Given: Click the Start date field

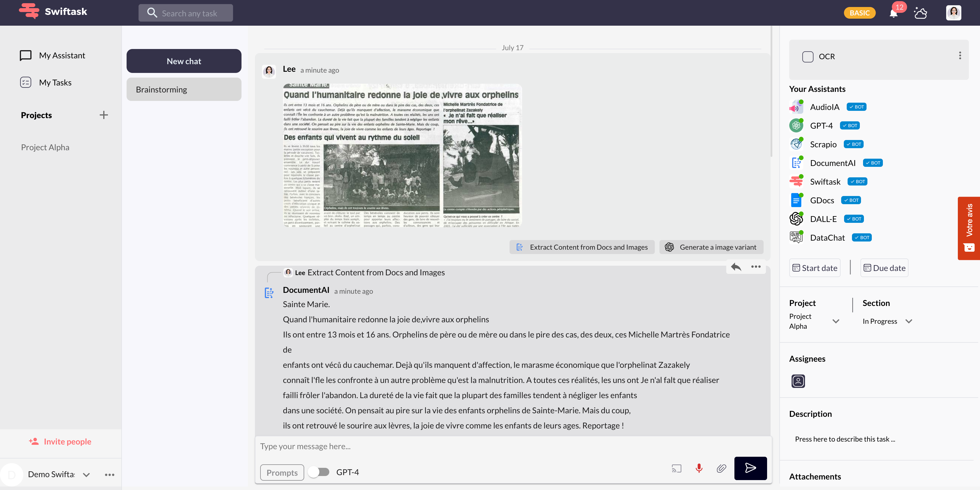Looking at the screenshot, I should (x=815, y=268).
